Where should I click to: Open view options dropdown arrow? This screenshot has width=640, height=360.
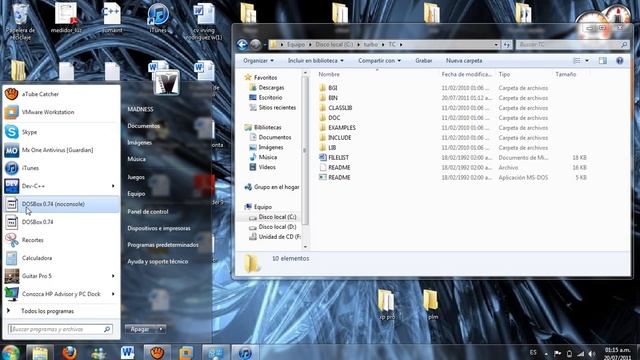[x=587, y=61]
